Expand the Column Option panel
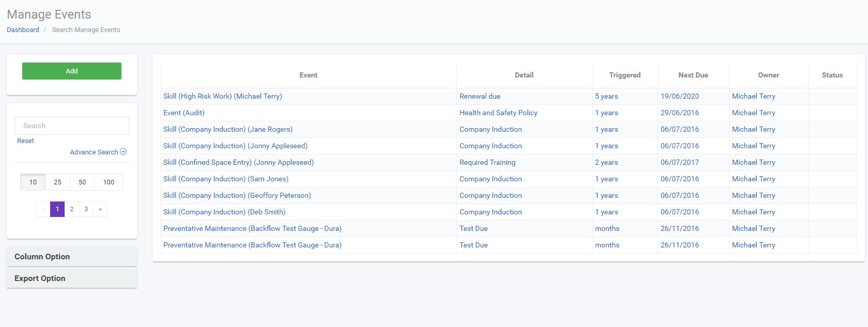The image size is (868, 327). [x=72, y=257]
